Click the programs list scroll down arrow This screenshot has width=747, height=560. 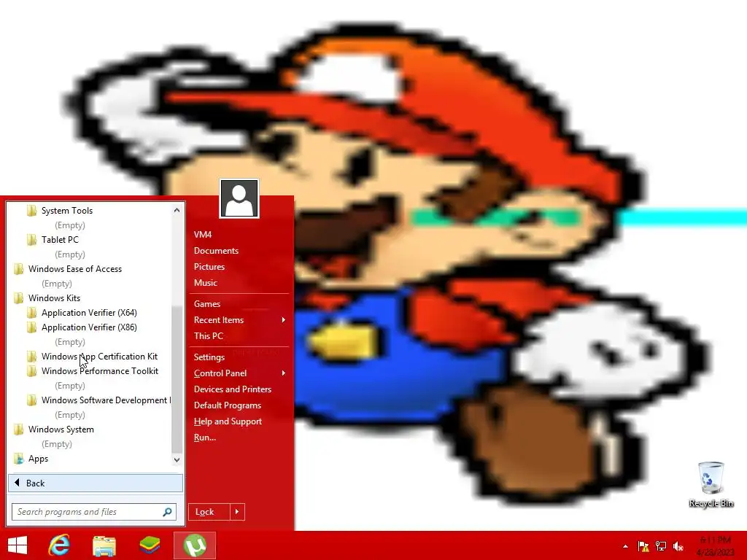177,459
